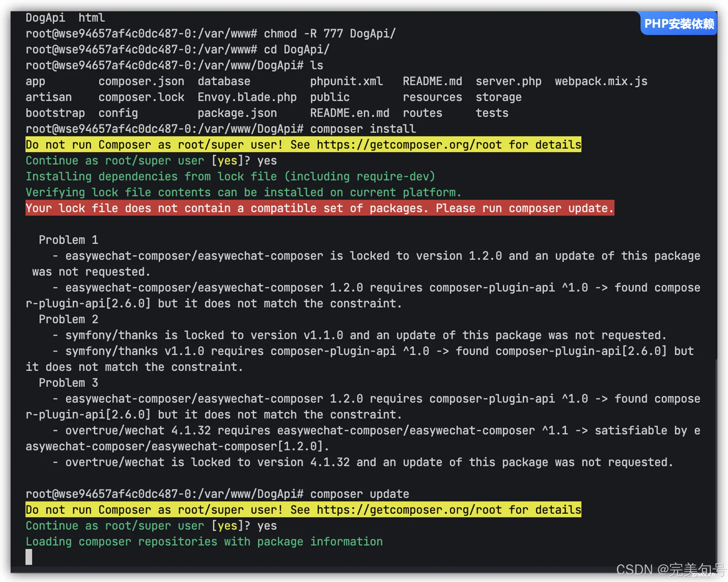Click the 'bootstrap' directory name
Screen dimensions: 728x582
tap(55, 113)
